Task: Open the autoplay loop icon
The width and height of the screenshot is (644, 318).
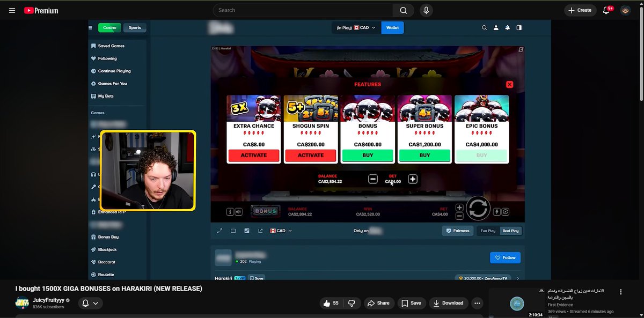Action: 506,212
